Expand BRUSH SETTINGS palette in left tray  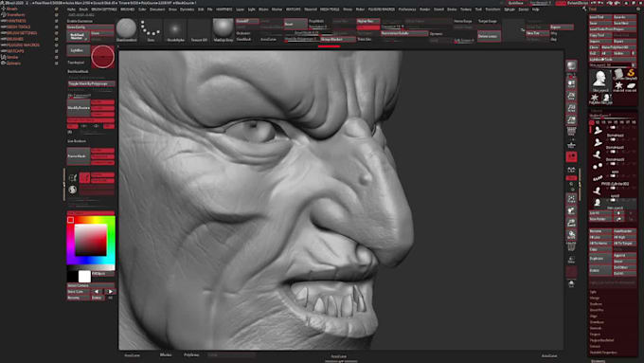[22, 33]
